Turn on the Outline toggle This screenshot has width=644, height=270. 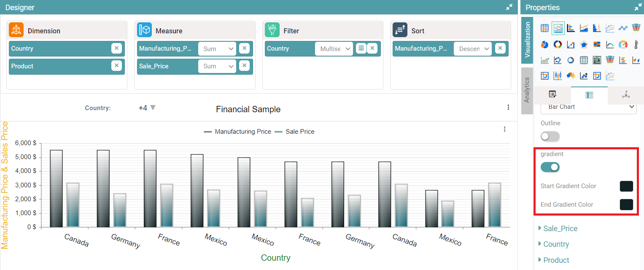click(550, 136)
